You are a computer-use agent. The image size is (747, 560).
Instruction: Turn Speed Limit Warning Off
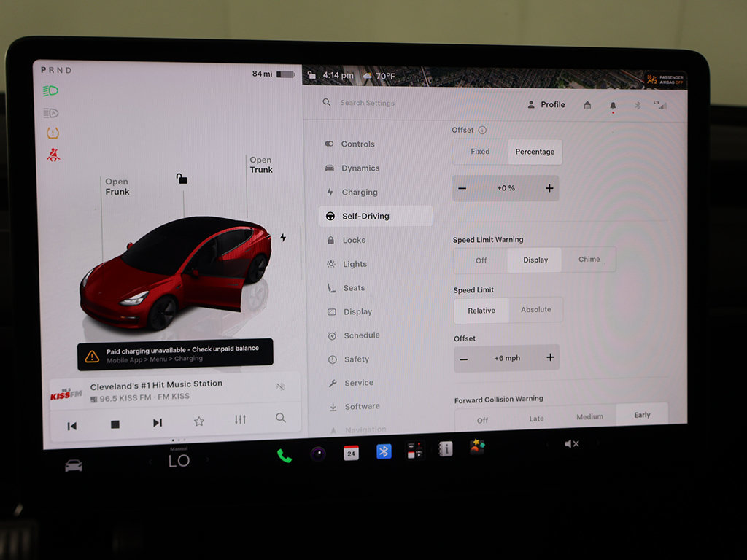481,260
